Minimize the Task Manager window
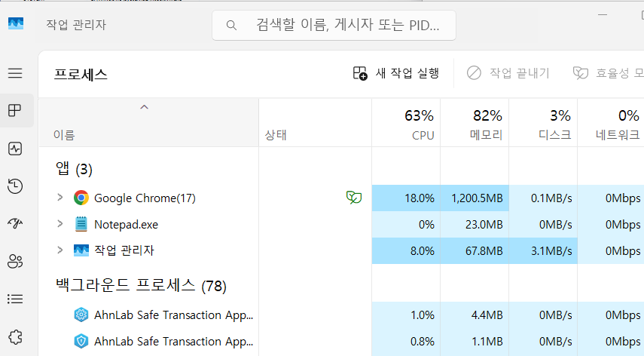 603,15
